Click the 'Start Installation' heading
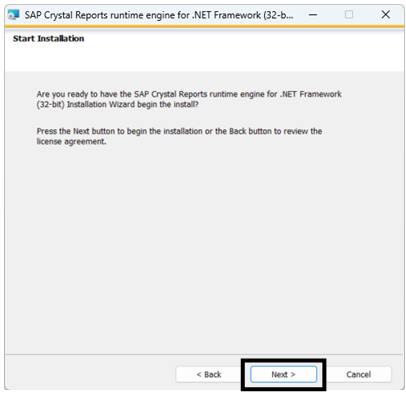Viewport: 406px width, 395px height. coord(48,39)
